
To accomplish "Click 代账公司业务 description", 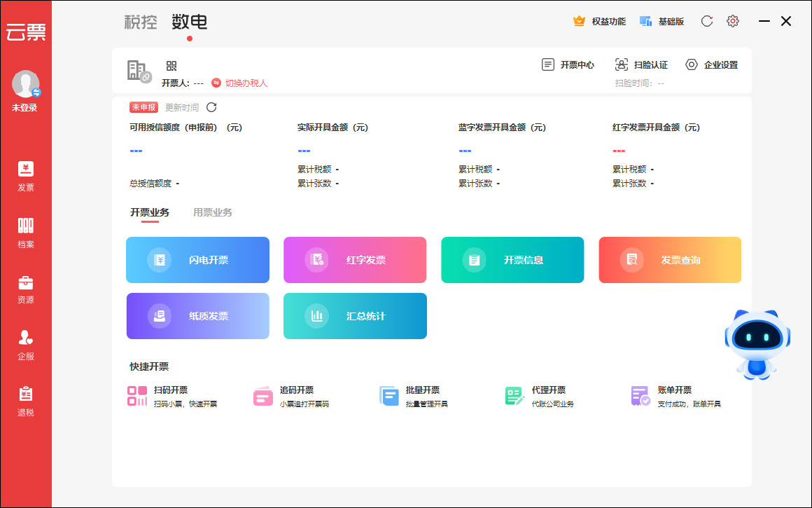I will (552, 404).
